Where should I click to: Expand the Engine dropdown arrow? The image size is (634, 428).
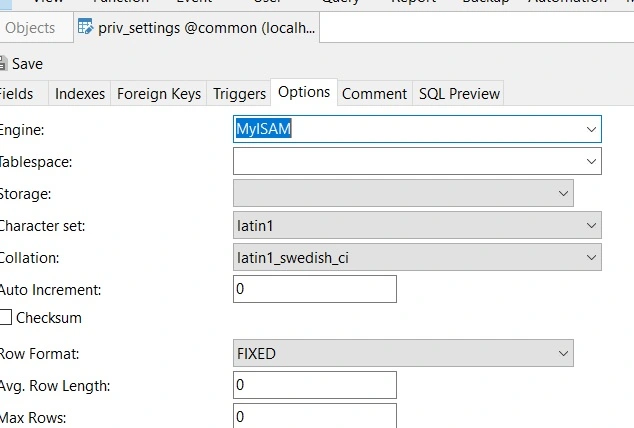(x=591, y=129)
